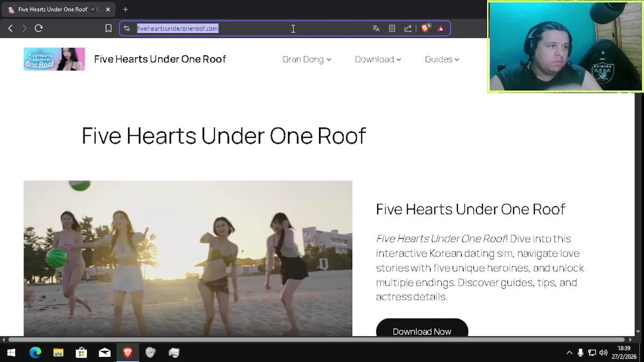Click the share page icon
The image size is (644, 362).
click(x=408, y=29)
